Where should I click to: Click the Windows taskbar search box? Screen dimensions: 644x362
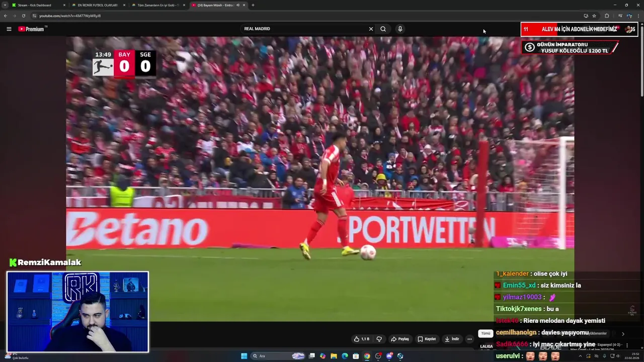278,356
